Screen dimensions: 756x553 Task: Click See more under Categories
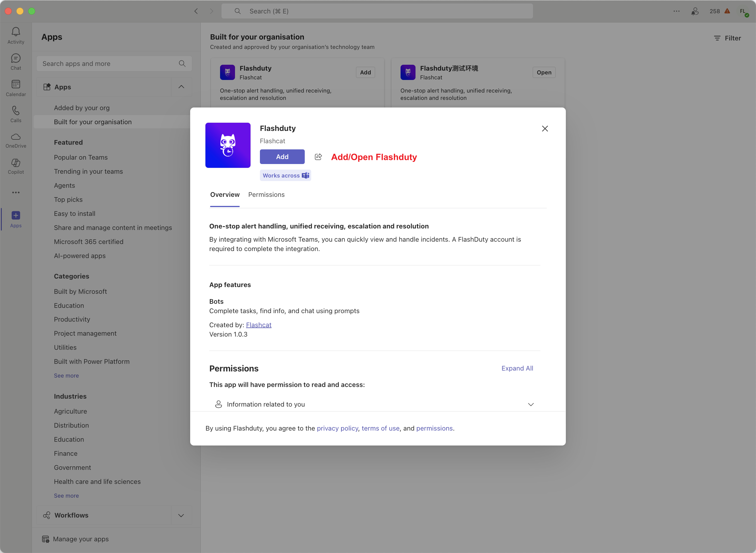pyautogui.click(x=66, y=376)
